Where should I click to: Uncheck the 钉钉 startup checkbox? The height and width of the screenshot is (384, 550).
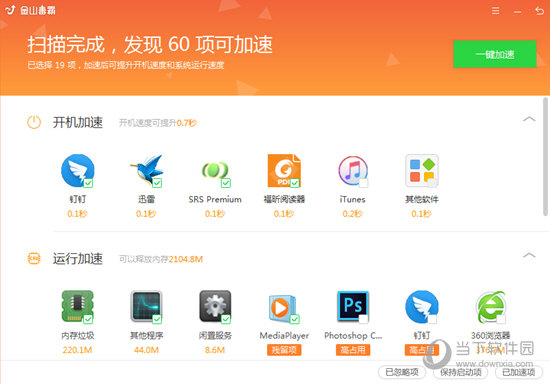point(88,183)
